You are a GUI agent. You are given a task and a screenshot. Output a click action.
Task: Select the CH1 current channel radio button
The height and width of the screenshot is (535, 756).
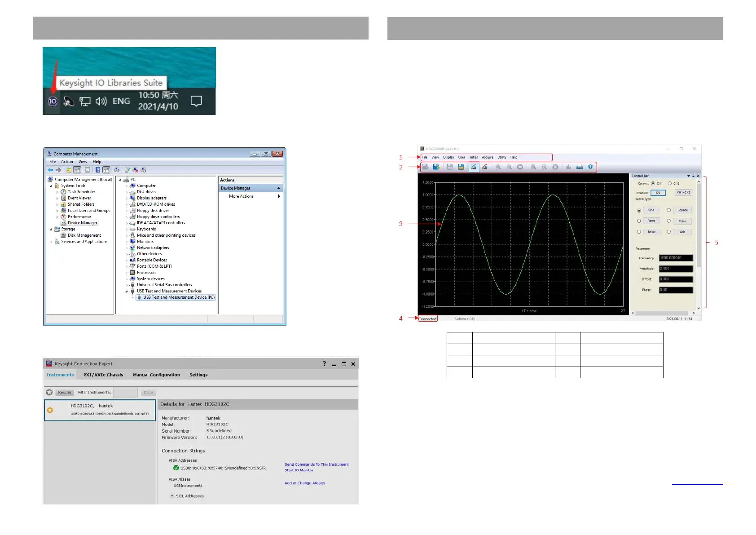pos(653,183)
